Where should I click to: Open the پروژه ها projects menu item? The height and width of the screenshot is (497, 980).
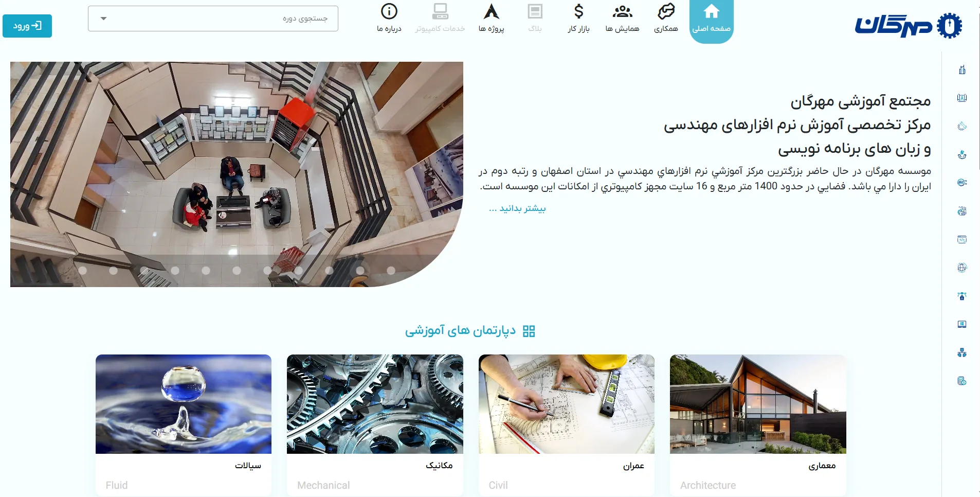coord(492,19)
